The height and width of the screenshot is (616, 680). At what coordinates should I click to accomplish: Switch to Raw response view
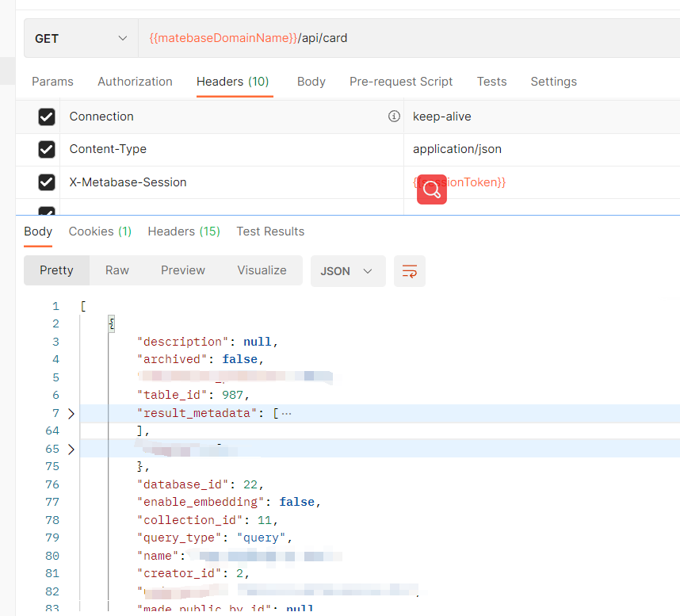tap(117, 270)
